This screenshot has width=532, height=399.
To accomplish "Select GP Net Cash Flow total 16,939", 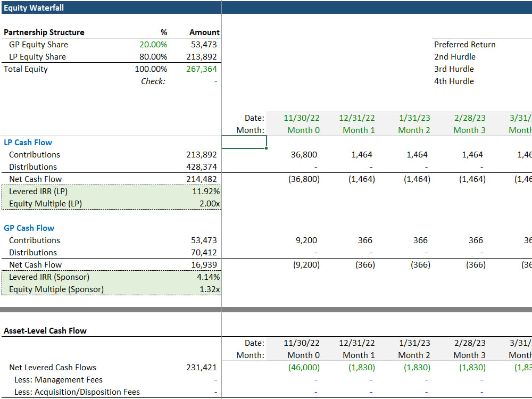I will tap(204, 264).
